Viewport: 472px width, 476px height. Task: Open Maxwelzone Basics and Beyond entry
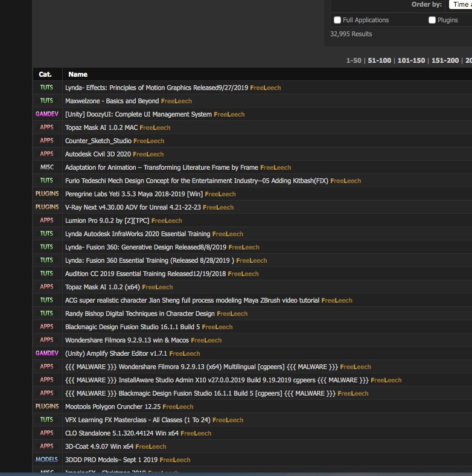click(x=112, y=101)
